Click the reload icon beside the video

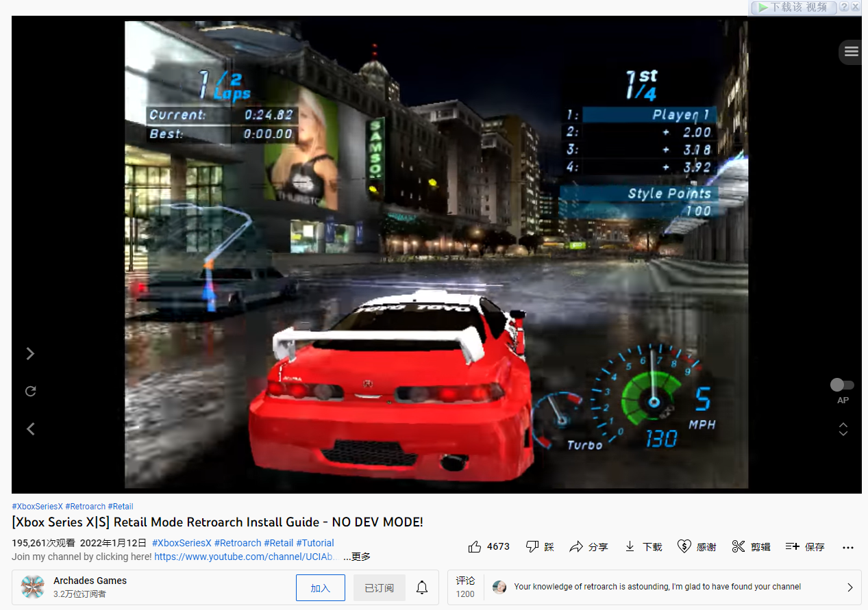pyautogui.click(x=30, y=391)
